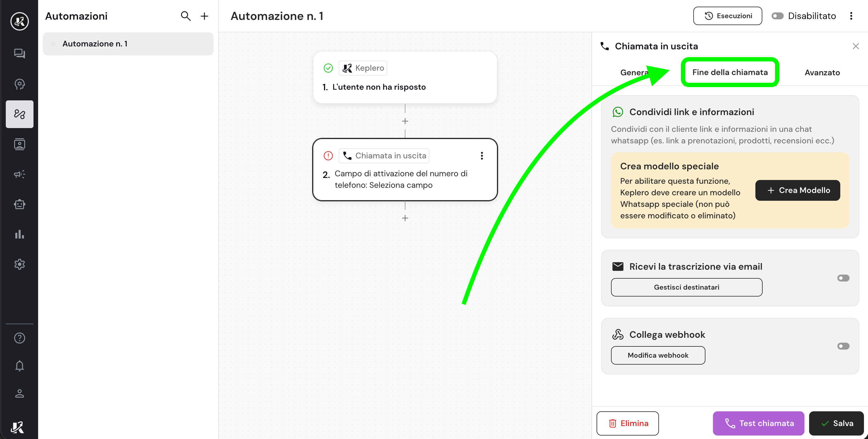Screen dimensions: 868x439
Task: Open the AI brain sidebar icon
Action: point(20,84)
